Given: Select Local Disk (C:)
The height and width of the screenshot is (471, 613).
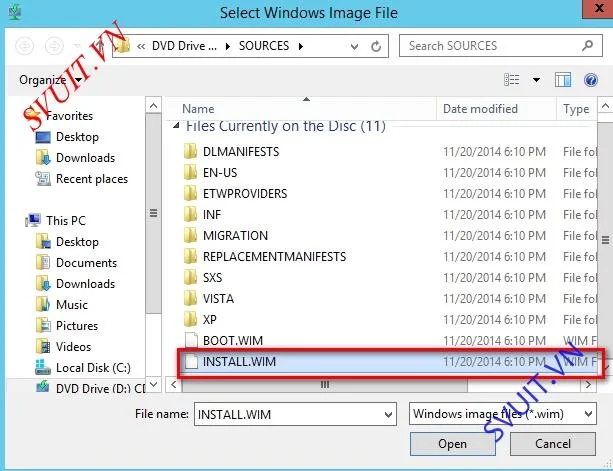Looking at the screenshot, I should [83, 367].
